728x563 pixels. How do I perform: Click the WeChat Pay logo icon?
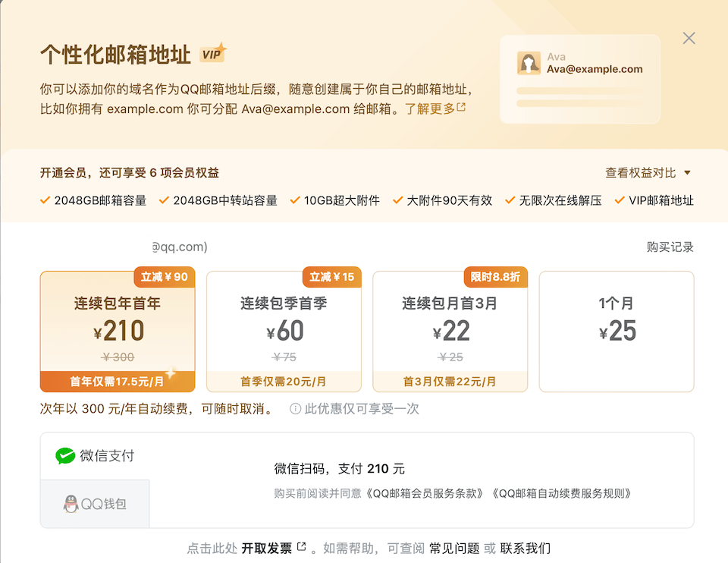coord(65,456)
